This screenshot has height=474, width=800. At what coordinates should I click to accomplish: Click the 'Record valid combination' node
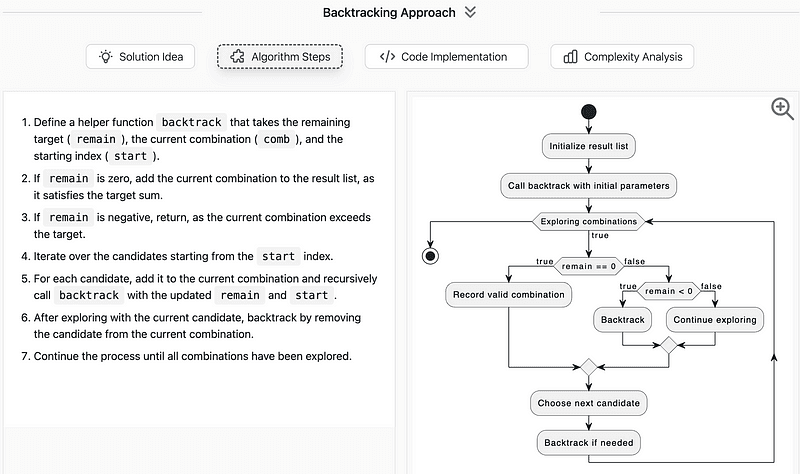tap(509, 295)
